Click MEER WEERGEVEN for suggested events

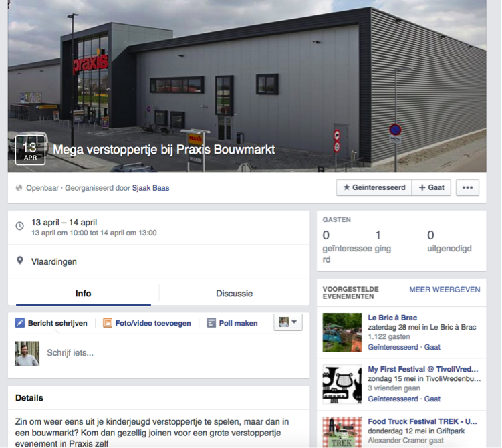445,290
